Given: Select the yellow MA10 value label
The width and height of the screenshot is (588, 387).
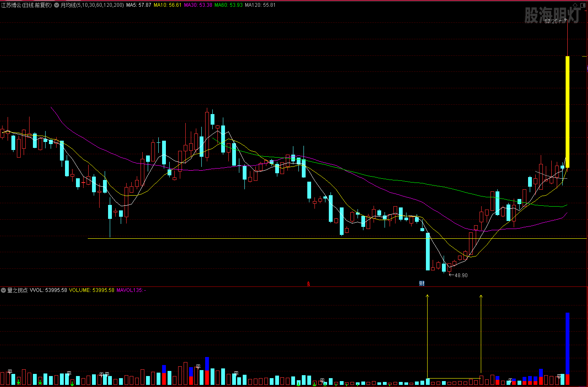Looking at the screenshot, I should click(x=167, y=5).
